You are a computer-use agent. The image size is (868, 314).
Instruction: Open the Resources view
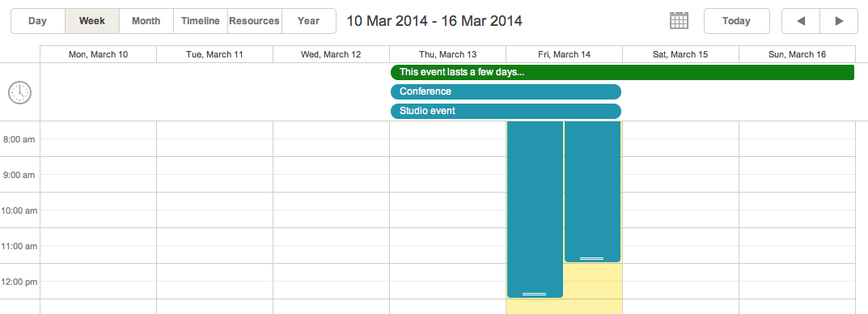pyautogui.click(x=254, y=21)
